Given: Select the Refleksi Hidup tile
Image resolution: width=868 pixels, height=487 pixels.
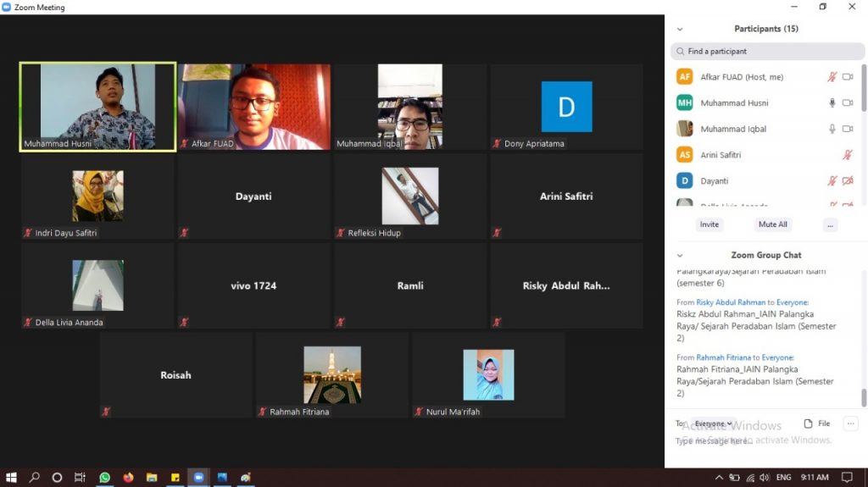Looking at the screenshot, I should [x=410, y=196].
